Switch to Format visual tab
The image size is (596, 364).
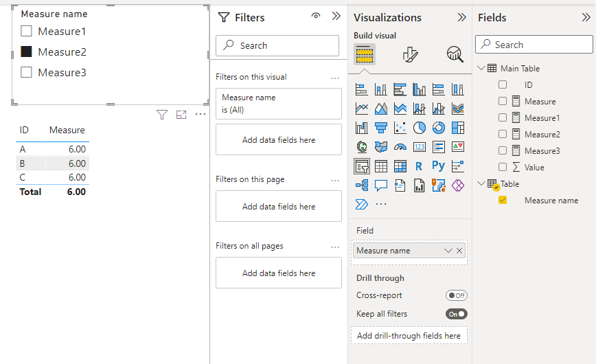pyautogui.click(x=410, y=54)
